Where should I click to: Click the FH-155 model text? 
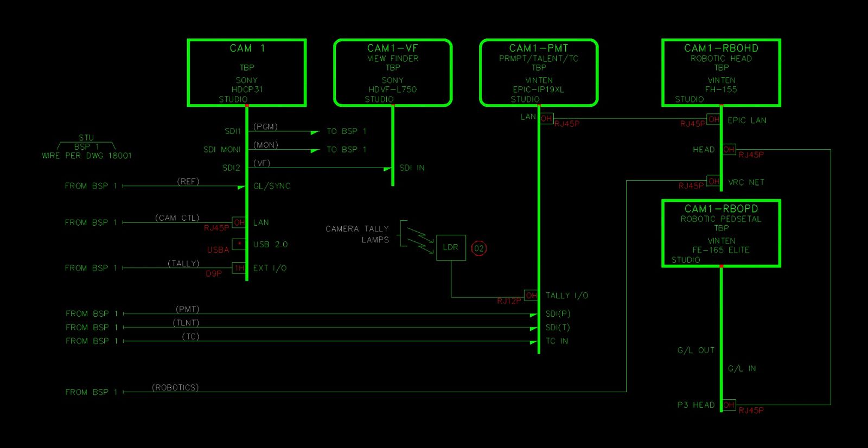[x=721, y=89]
